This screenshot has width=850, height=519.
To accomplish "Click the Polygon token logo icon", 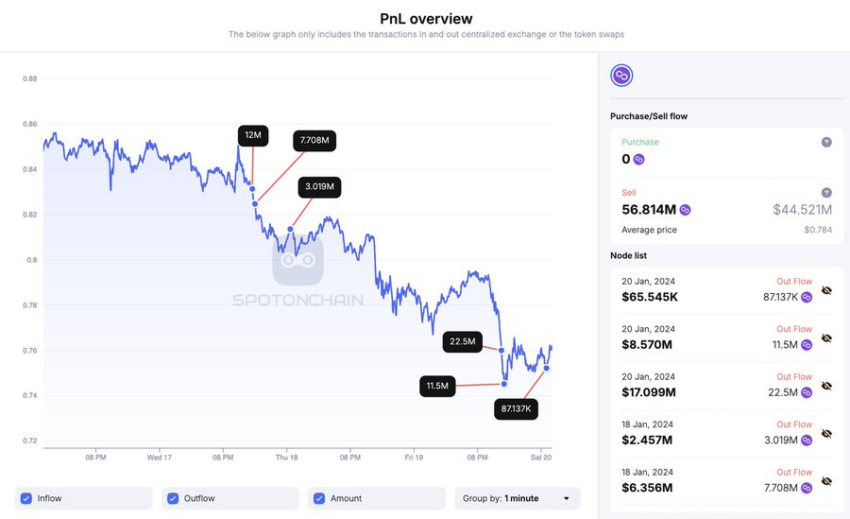I will (621, 75).
